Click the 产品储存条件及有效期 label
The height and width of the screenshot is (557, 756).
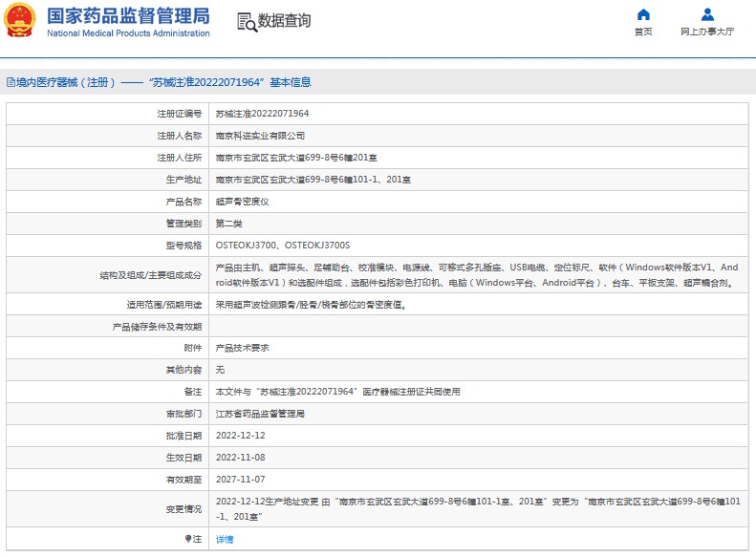click(x=157, y=327)
